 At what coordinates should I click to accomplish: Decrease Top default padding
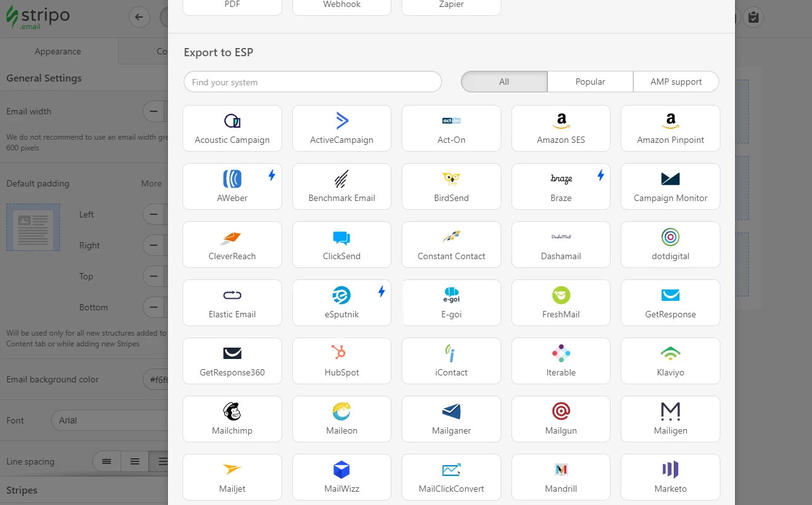click(x=153, y=276)
